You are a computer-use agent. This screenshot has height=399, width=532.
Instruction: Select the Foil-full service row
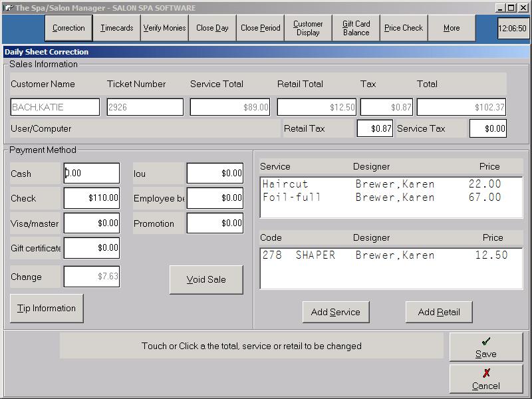point(381,198)
